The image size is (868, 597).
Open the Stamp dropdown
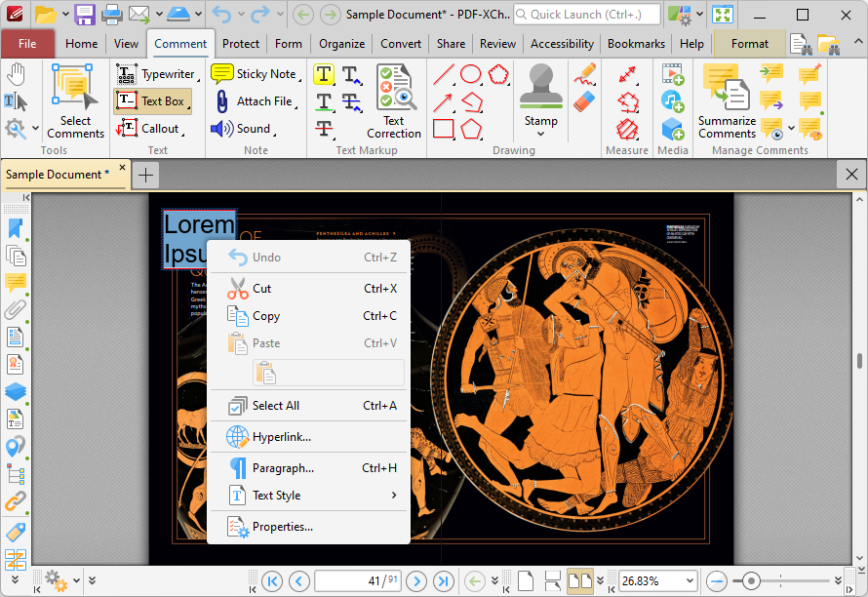[x=541, y=134]
